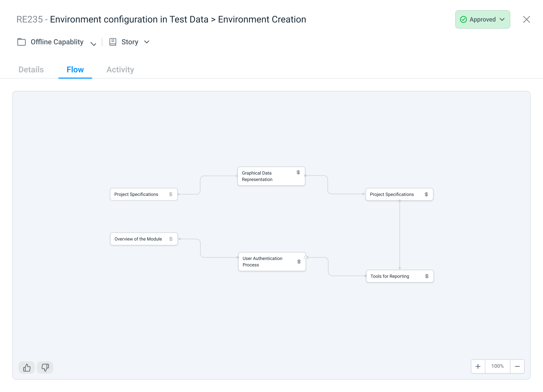Click dollar icon on User Authentication Process node
The height and width of the screenshot is (392, 543).
click(299, 262)
